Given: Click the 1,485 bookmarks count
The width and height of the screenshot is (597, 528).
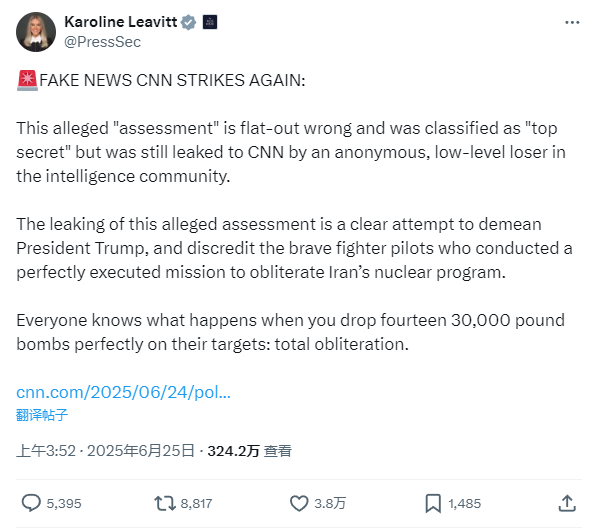Looking at the screenshot, I should [x=465, y=504].
